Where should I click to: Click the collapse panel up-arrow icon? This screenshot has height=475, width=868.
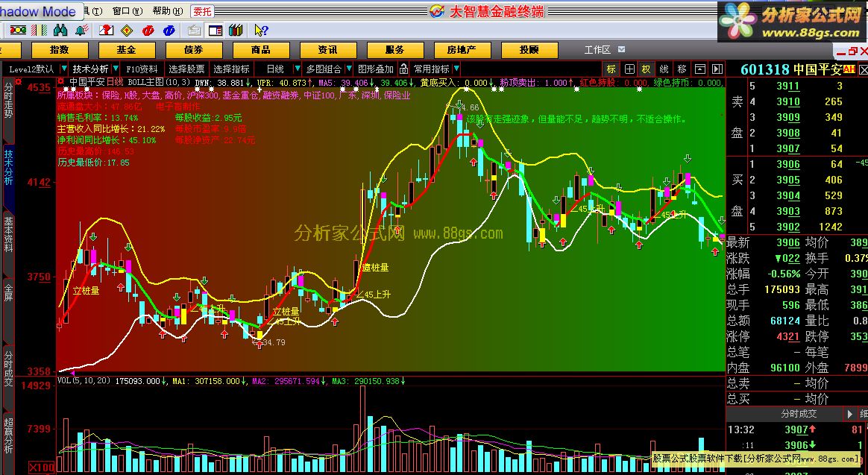[x=700, y=69]
